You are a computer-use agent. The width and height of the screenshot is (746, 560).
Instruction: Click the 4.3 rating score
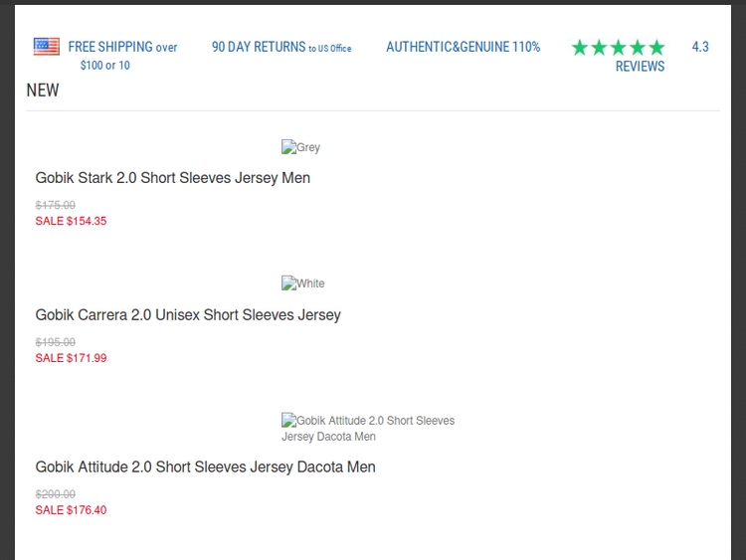(700, 47)
